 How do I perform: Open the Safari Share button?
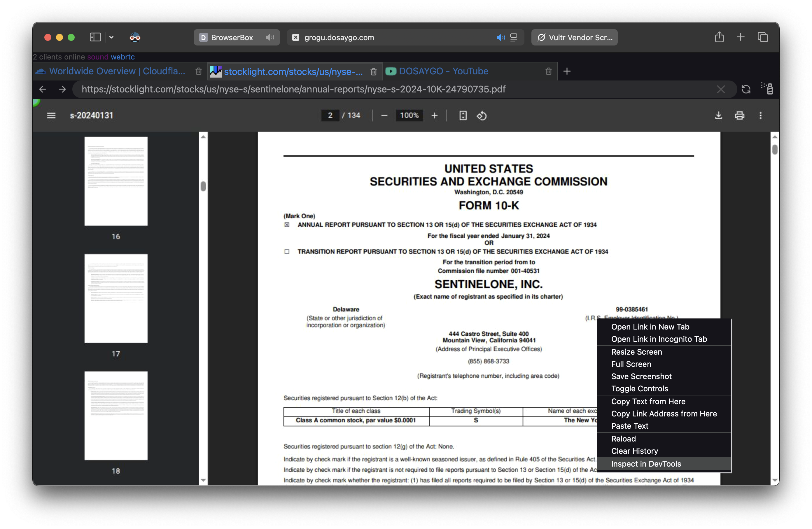[719, 37]
